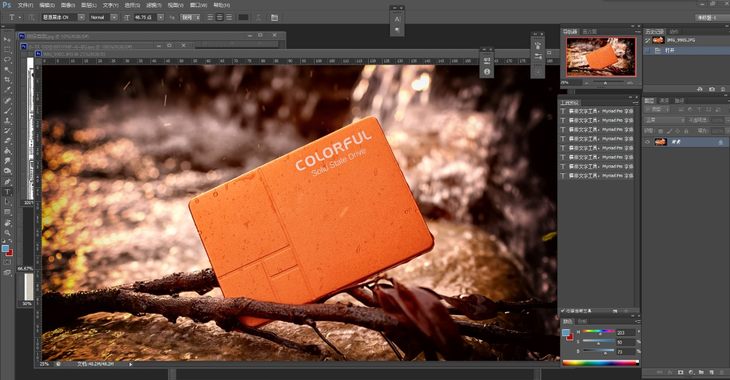This screenshot has height=380, width=730.
Task: Open the character panel folder icon
Action: [274, 17]
